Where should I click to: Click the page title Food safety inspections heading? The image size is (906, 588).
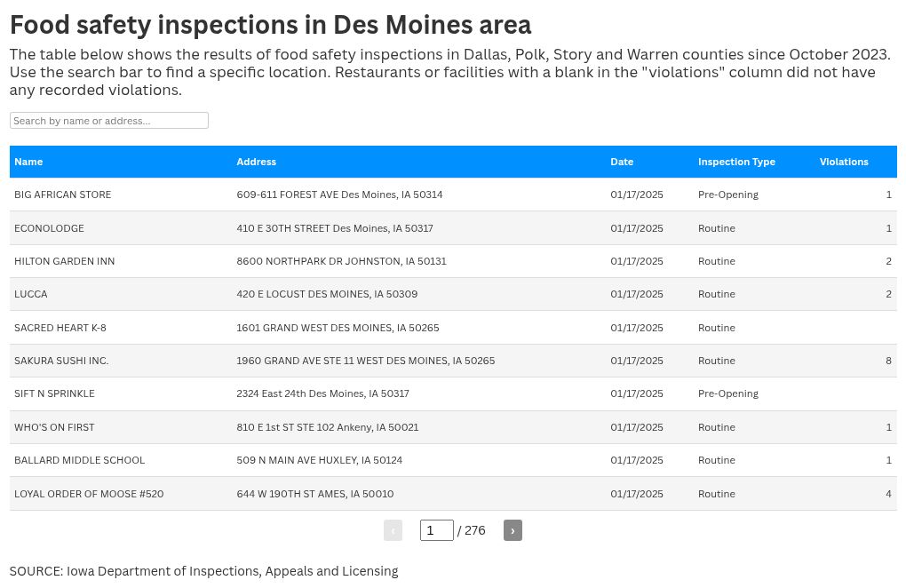point(270,25)
